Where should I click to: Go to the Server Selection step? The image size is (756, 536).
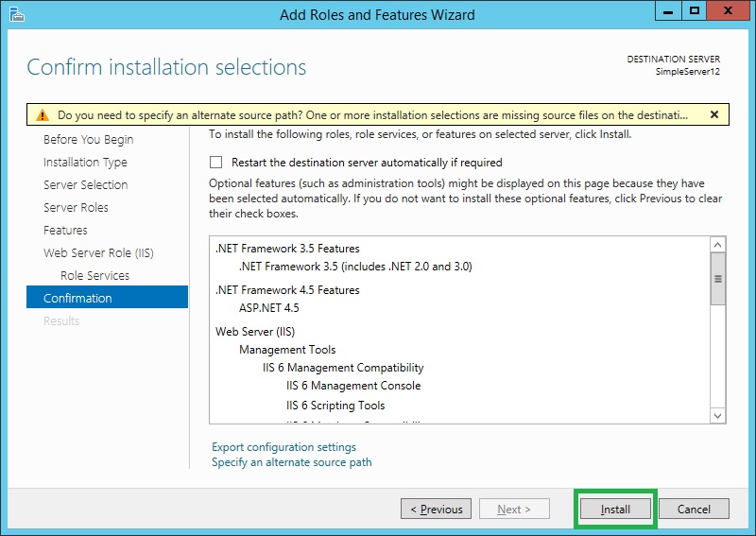click(x=85, y=185)
